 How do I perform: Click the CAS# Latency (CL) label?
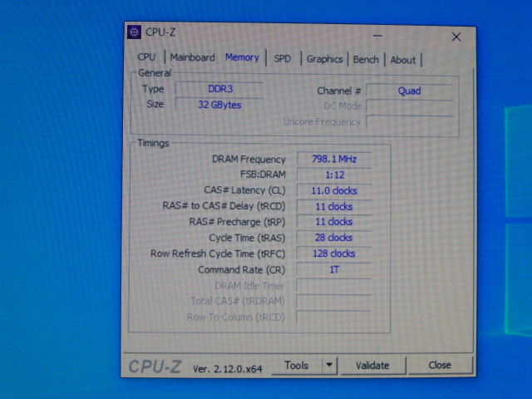(244, 190)
